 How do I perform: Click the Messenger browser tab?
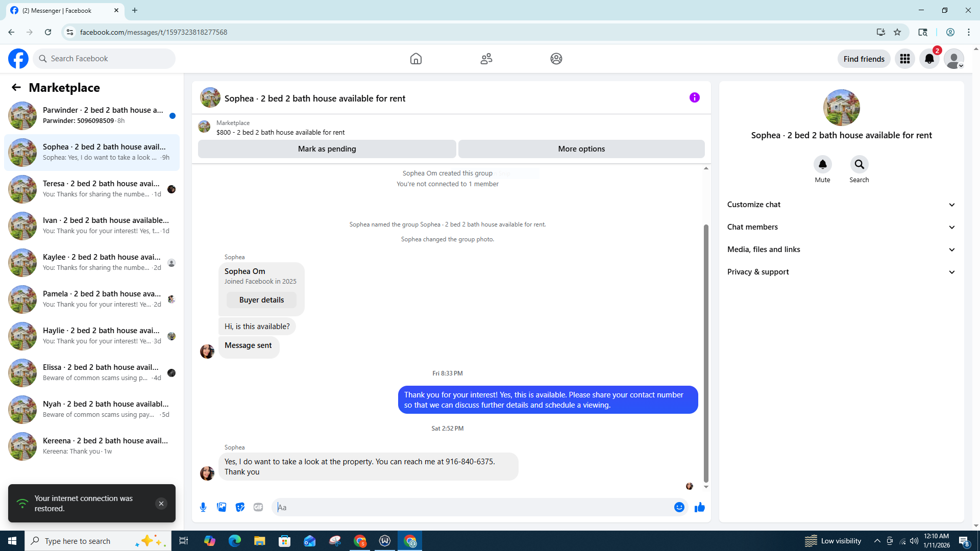click(x=65, y=10)
